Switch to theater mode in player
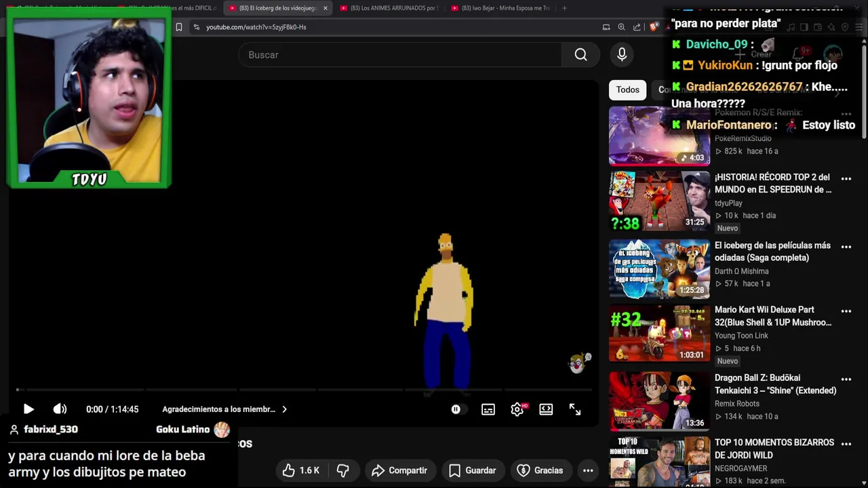The width and height of the screenshot is (868, 488). tap(546, 409)
